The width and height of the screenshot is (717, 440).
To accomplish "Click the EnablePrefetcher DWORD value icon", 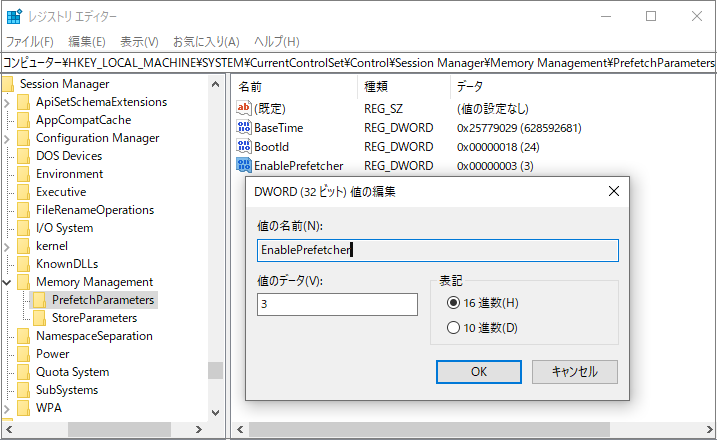I will pyautogui.click(x=244, y=165).
